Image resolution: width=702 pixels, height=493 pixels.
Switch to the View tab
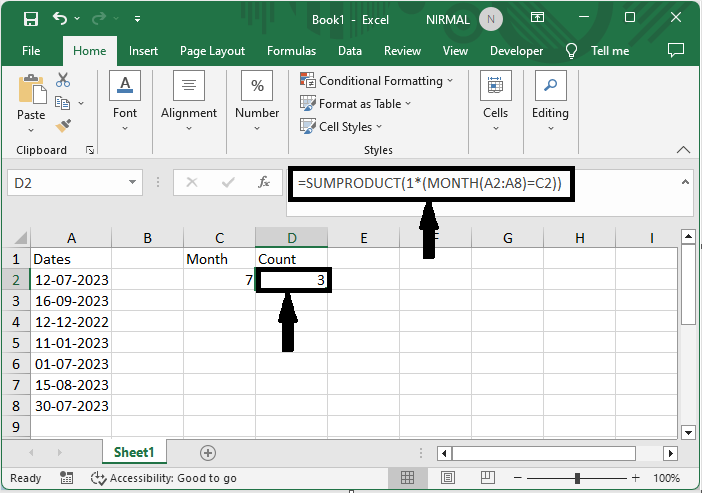[x=455, y=51]
